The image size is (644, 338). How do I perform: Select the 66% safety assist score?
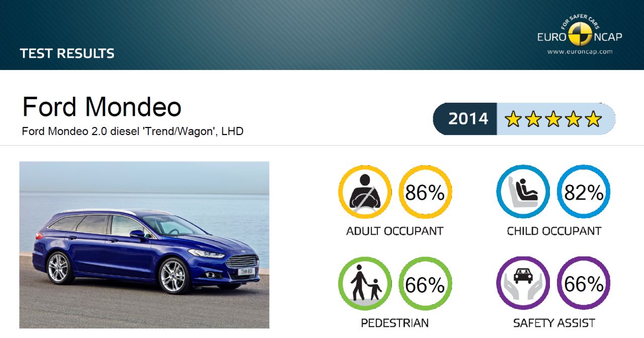click(x=584, y=284)
